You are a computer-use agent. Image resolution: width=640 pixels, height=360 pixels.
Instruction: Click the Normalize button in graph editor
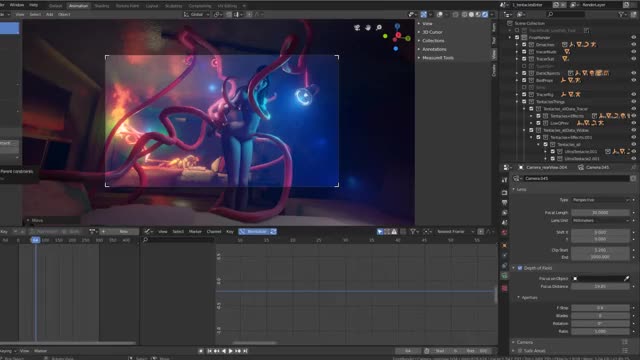(254, 231)
